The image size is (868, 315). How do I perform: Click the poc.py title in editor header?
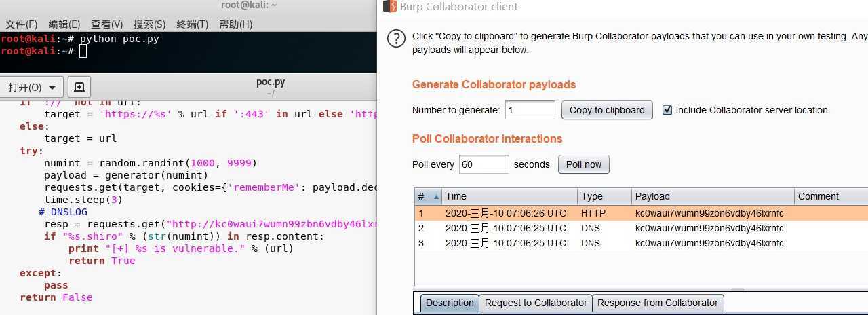pyautogui.click(x=271, y=82)
